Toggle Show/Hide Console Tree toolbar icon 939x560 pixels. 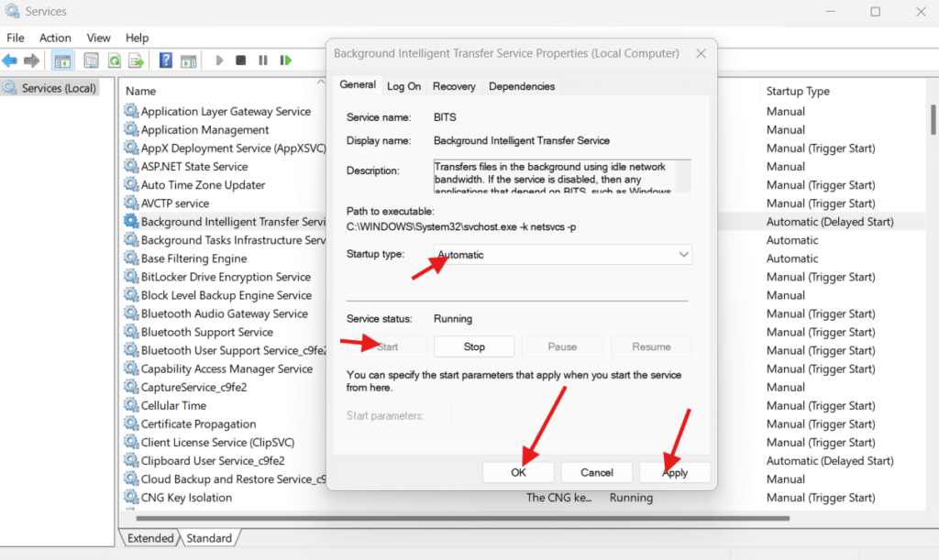62,60
